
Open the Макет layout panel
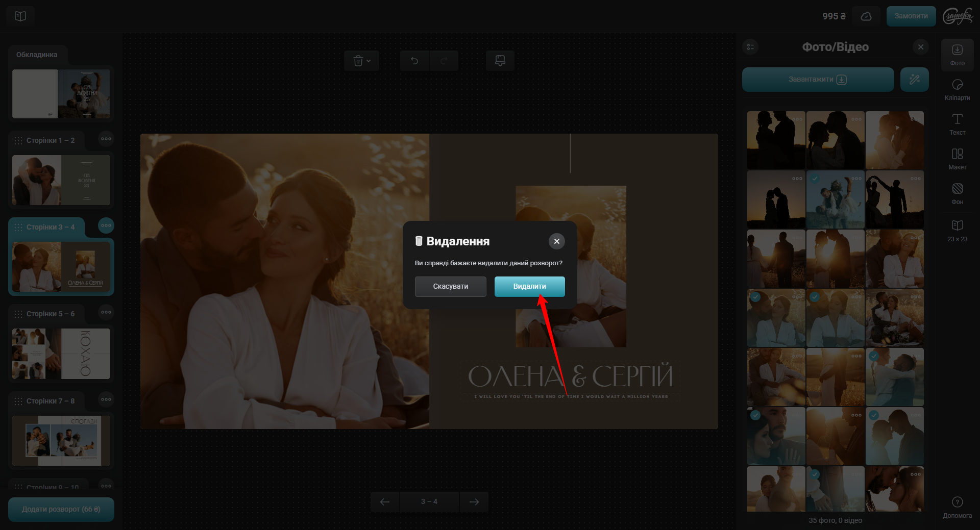tap(957, 159)
